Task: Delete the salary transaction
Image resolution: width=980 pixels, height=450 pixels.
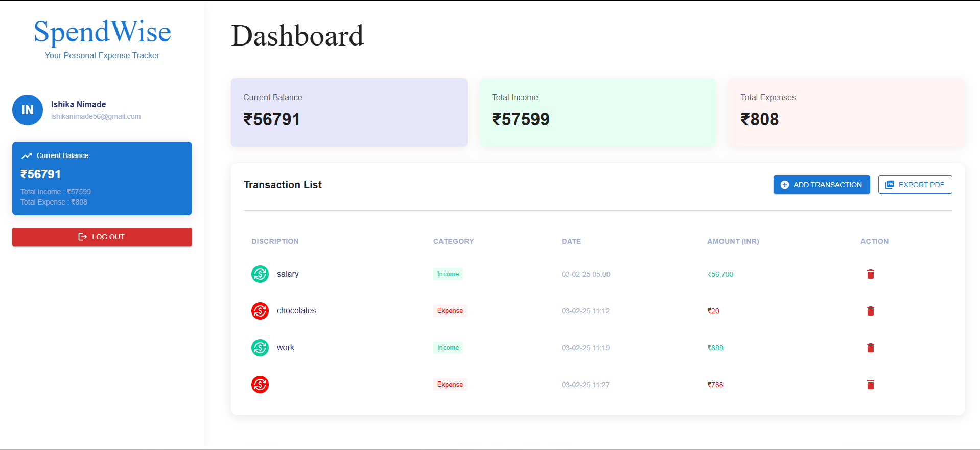Action: point(871,274)
